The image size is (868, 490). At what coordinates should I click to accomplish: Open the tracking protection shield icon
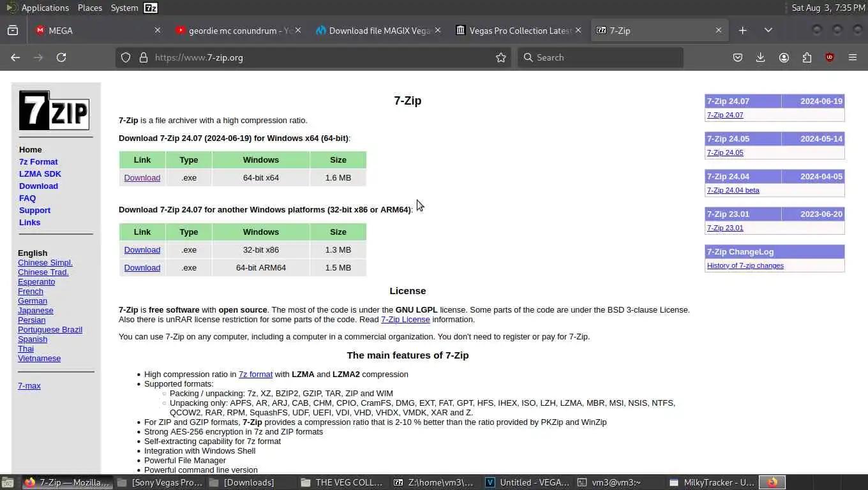pyautogui.click(x=126, y=57)
